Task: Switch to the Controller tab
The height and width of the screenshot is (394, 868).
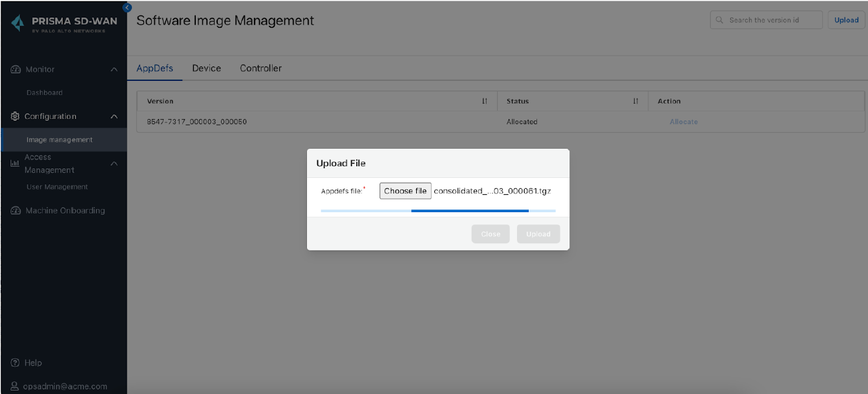Action: pos(260,68)
